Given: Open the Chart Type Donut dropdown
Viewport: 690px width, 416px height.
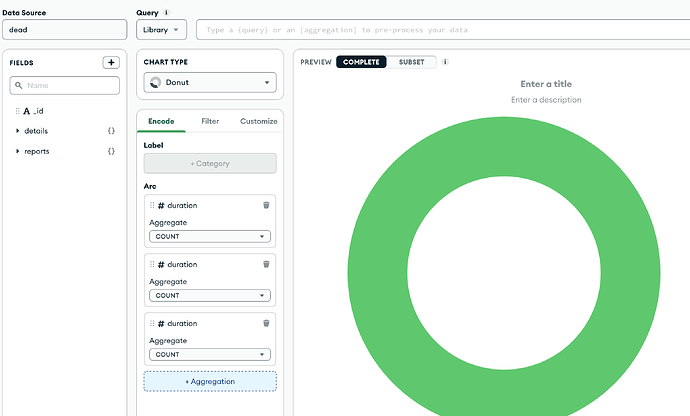Looking at the screenshot, I should point(210,82).
